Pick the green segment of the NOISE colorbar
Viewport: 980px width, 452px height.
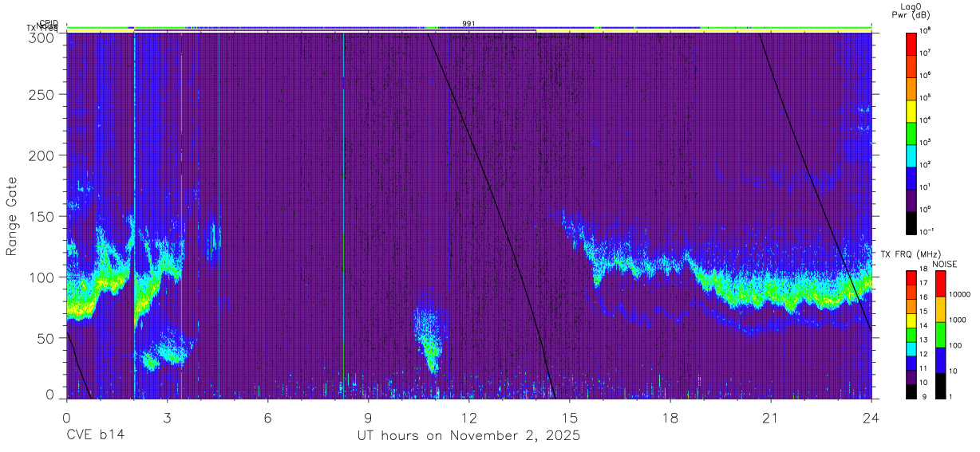[x=941, y=335]
